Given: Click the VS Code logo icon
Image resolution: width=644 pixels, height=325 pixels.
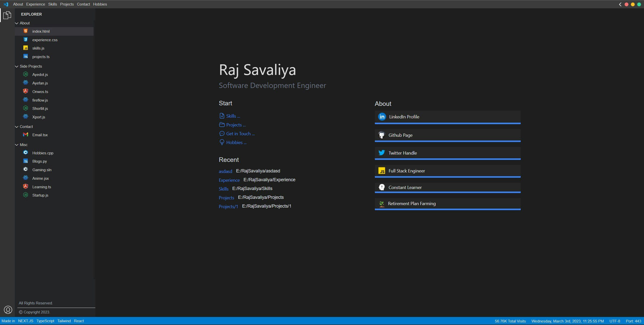Looking at the screenshot, I should 6,4.
